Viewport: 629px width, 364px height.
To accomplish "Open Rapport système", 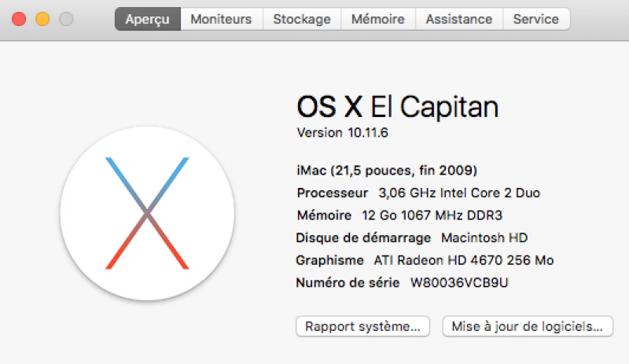I will point(362,325).
